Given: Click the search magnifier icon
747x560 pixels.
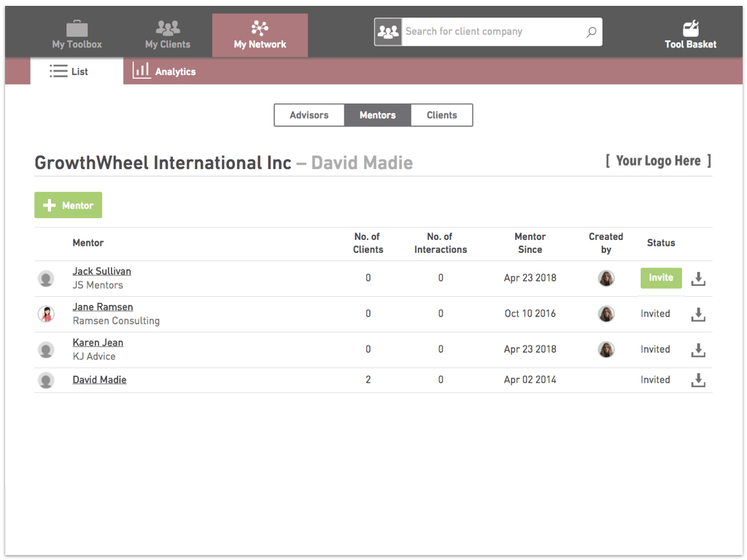Looking at the screenshot, I should click(591, 32).
